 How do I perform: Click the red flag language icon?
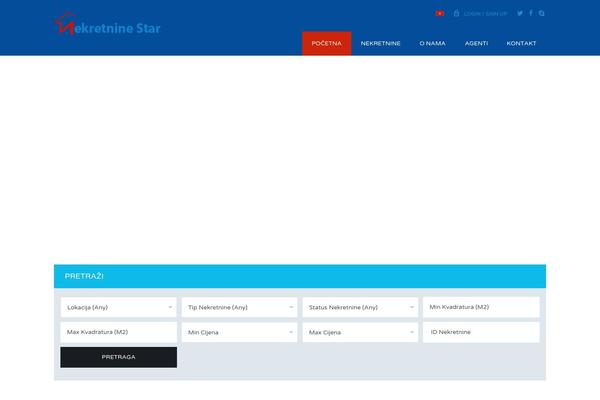[x=440, y=13]
